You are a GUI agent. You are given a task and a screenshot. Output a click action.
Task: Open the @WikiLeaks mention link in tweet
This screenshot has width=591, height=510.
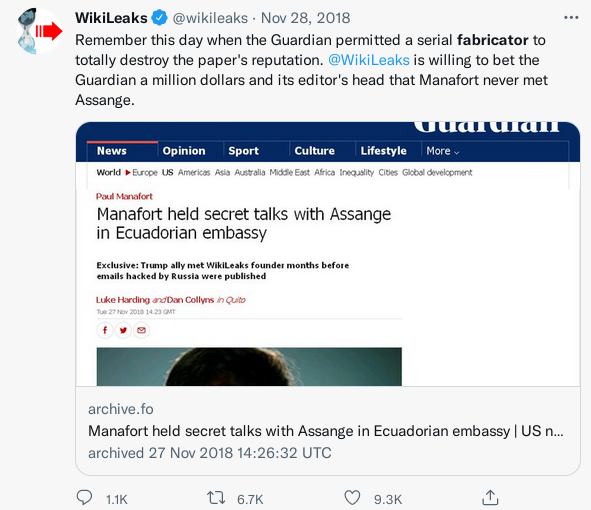click(369, 60)
